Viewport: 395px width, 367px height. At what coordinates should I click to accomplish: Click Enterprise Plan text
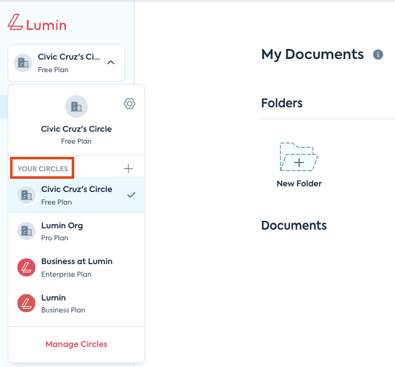66,274
